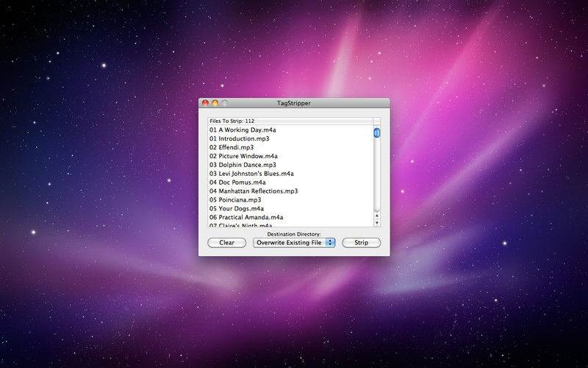Select 01 Introduction.mp3 in the list
This screenshot has width=588, height=368.
[290, 138]
